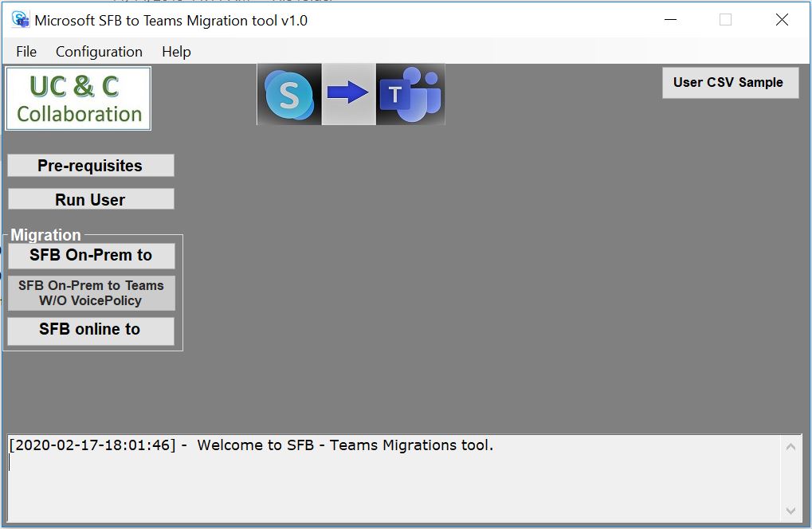This screenshot has height=529, width=812.
Task: Open the File menu
Action: [25, 52]
